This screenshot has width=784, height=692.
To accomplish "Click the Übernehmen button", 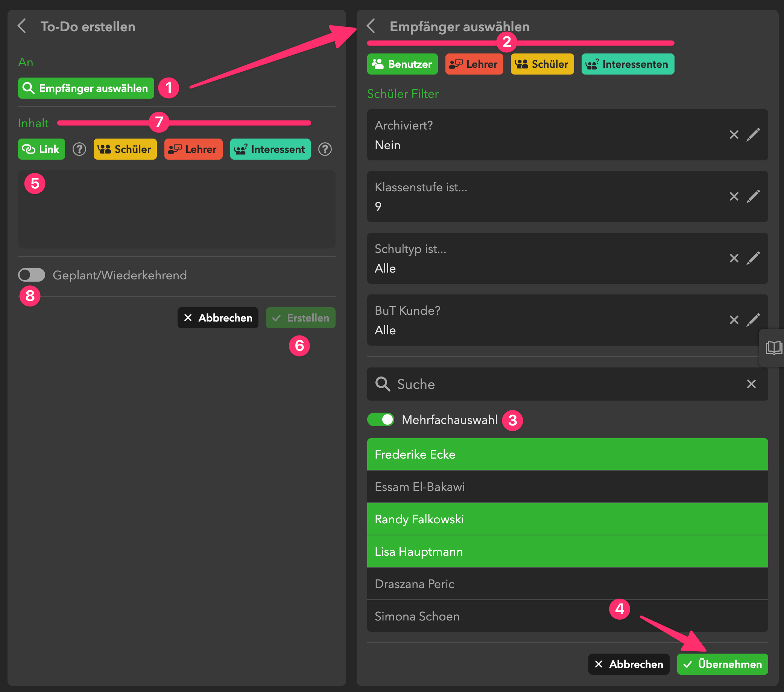I will 722,664.
